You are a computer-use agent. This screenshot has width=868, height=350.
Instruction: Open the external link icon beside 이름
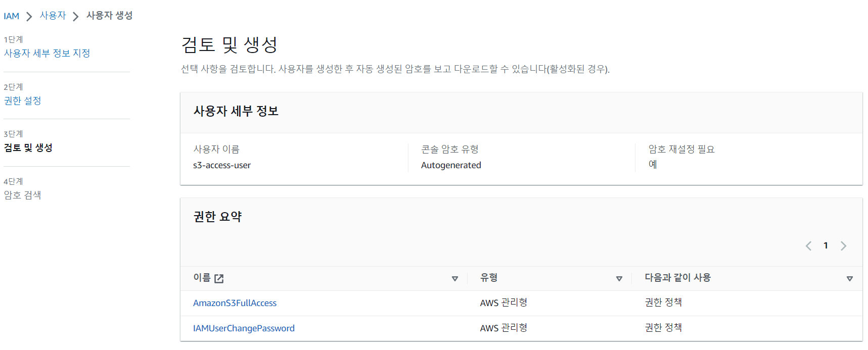point(219,278)
